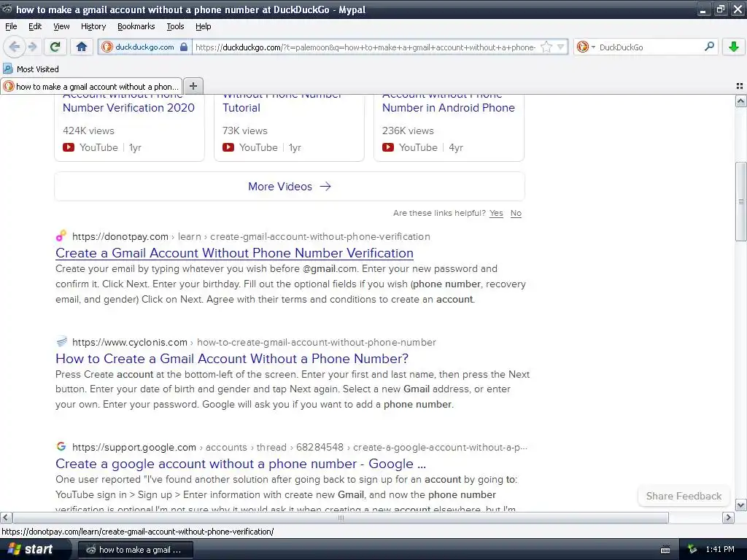Image resolution: width=747 pixels, height=560 pixels.
Task: Click the cyclonis.com result URL
Action: (x=254, y=343)
